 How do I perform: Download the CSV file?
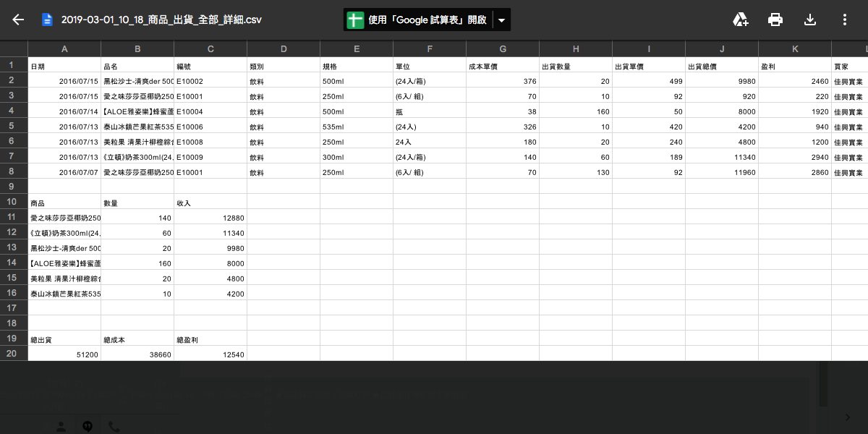click(810, 20)
